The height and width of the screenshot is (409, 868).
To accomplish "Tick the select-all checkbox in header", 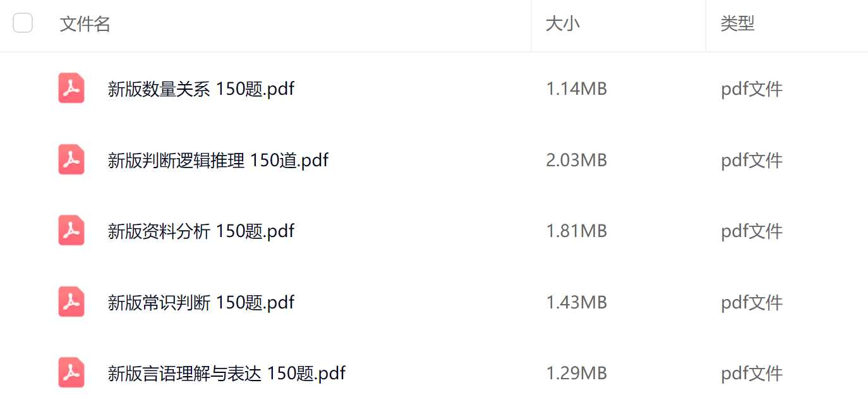I will click(x=23, y=23).
